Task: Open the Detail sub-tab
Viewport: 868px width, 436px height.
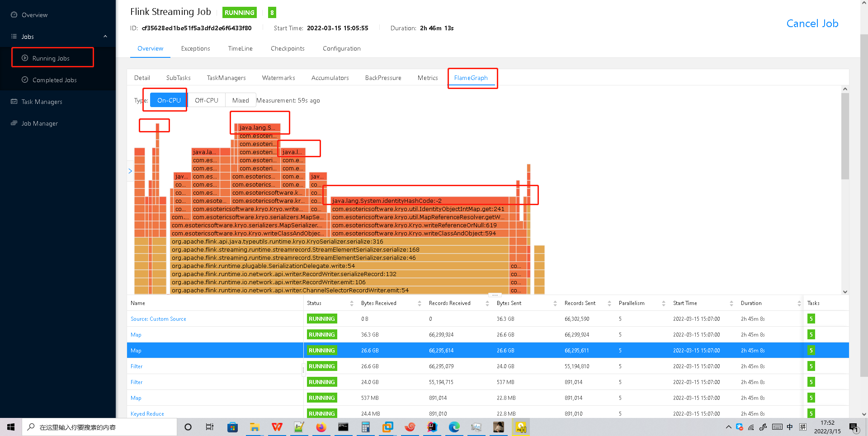Action: coord(142,78)
